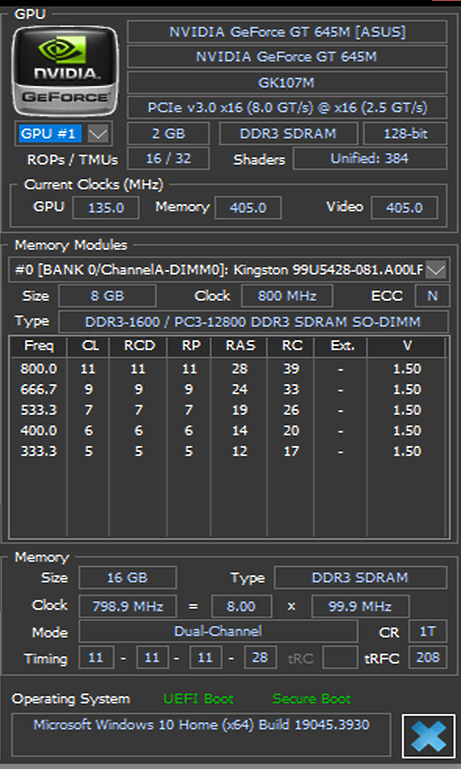Select the 800.0 frequency timing row
The height and width of the screenshot is (769, 461).
coord(228,369)
